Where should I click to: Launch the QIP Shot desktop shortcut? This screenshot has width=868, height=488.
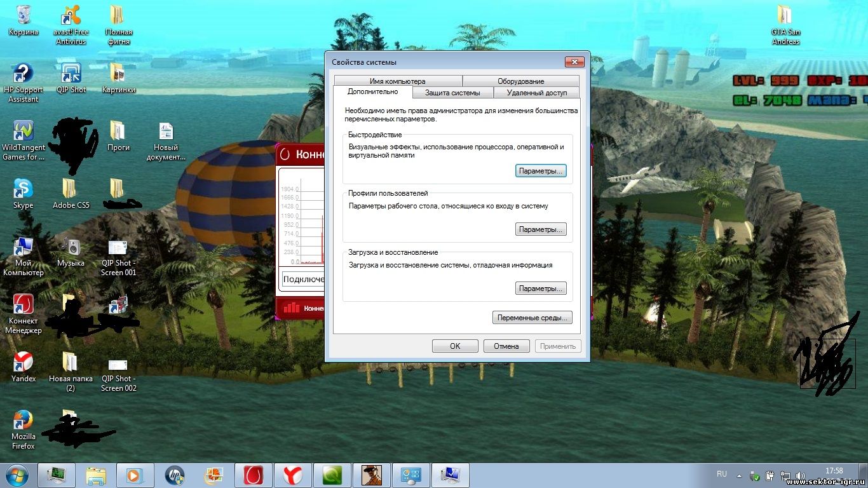pos(71,78)
